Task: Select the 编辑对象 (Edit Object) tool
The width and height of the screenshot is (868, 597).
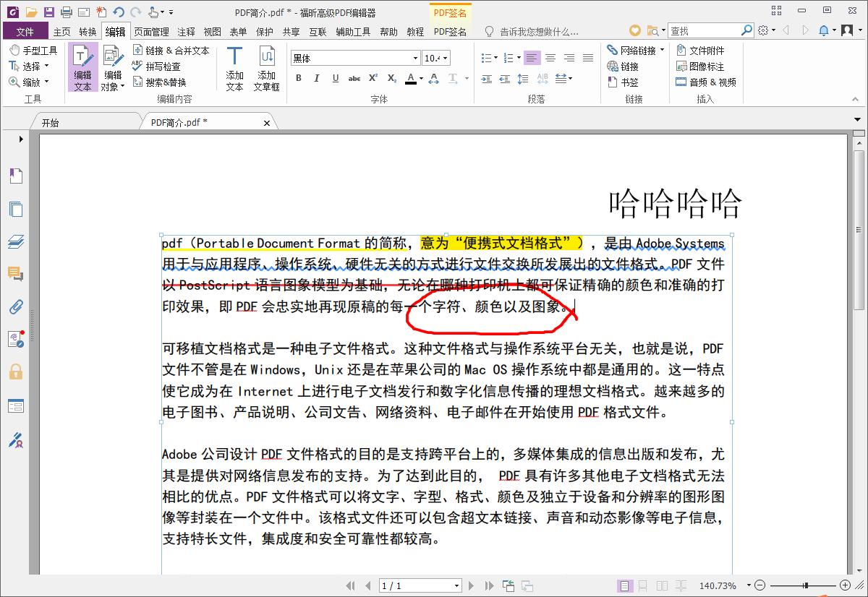Action: click(x=113, y=69)
